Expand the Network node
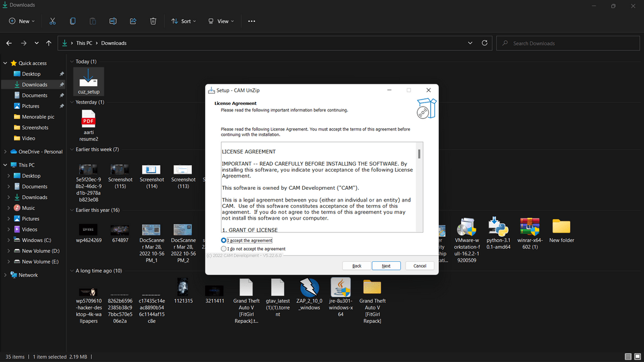 click(5, 275)
